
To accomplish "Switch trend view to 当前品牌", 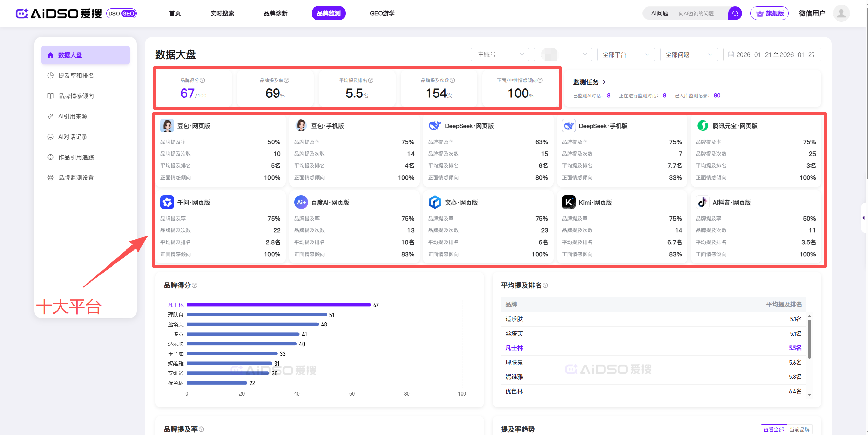I will tap(799, 429).
